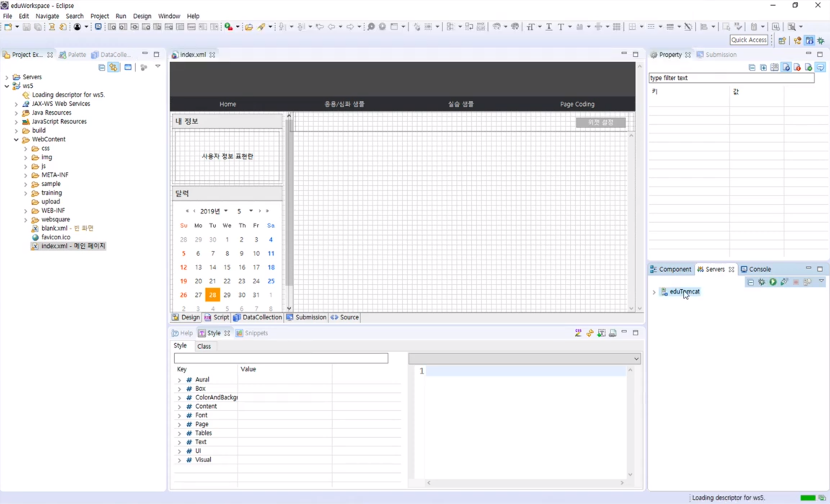The width and height of the screenshot is (830, 504).
Task: Start the server in profile mode
Action: 784,282
